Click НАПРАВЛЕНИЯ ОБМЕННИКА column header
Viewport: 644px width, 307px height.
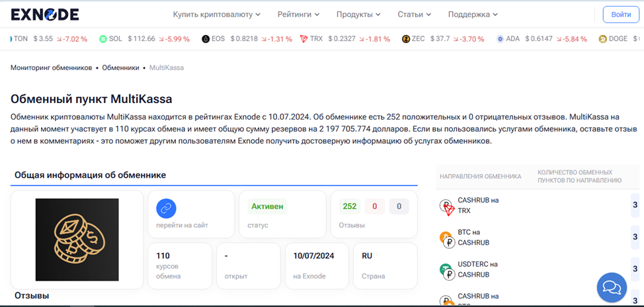481,177
